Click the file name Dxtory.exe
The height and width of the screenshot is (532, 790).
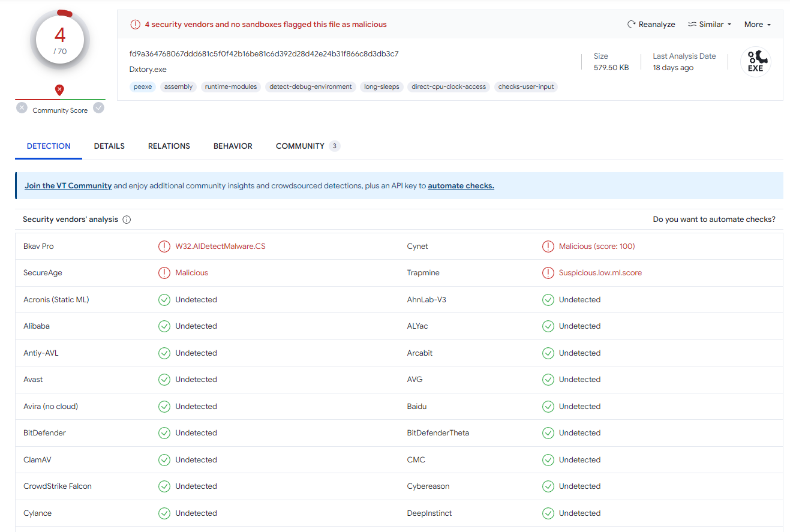pos(148,70)
